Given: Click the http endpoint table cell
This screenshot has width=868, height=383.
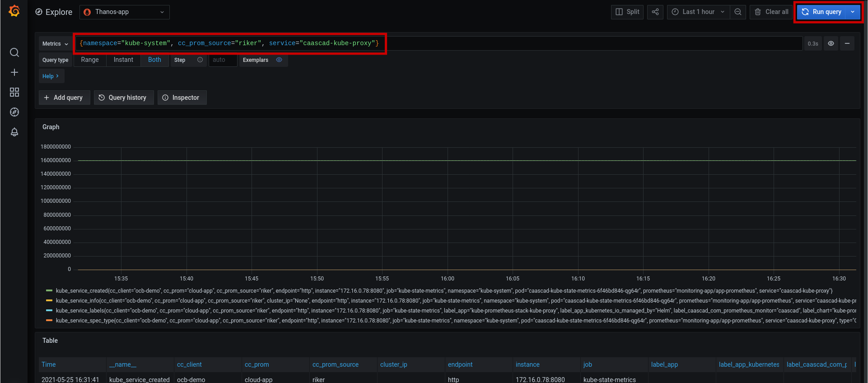Looking at the screenshot, I should pyautogui.click(x=453, y=379).
